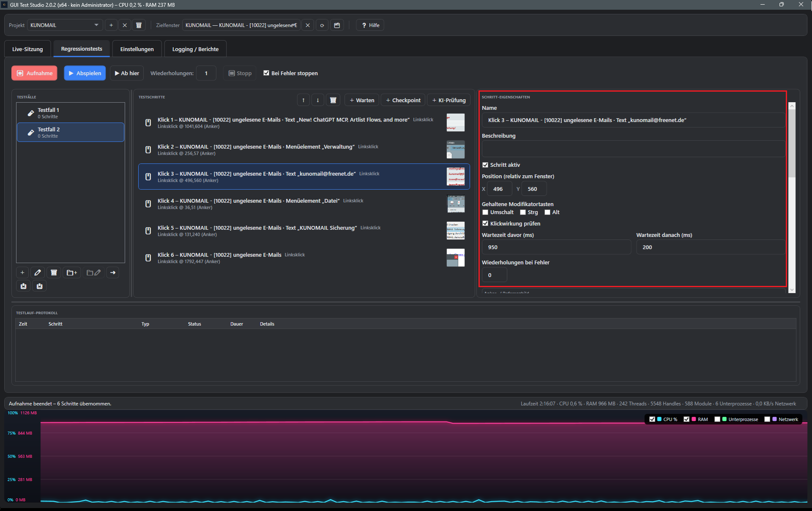Screen dimensions: 812x511
Task: Create a new folder for test cases
Action: [x=72, y=272]
